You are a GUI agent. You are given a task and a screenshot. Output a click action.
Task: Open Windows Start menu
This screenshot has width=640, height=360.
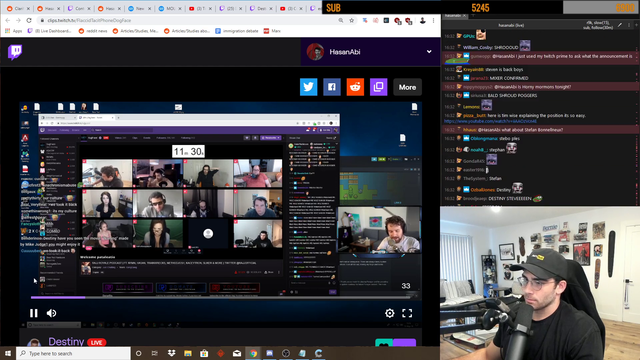pos(8,353)
